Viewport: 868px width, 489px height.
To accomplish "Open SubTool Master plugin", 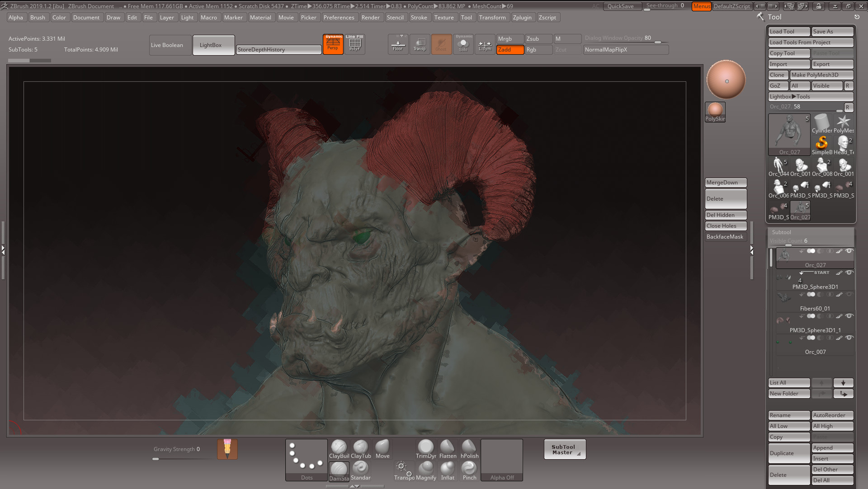I will [x=564, y=449].
